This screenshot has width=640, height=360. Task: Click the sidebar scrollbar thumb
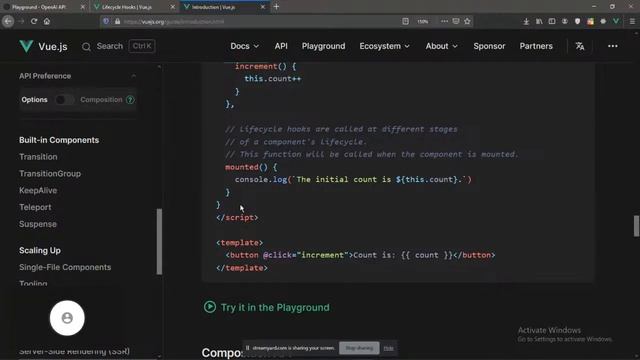coord(159,242)
